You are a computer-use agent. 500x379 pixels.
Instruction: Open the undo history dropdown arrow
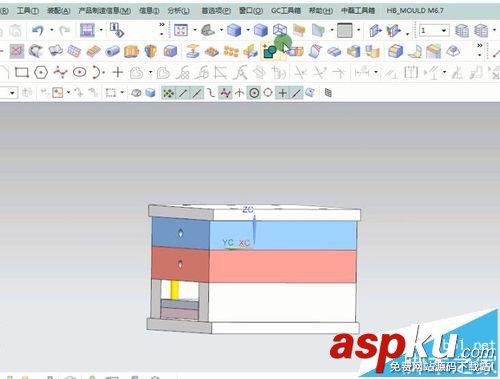(x=52, y=30)
